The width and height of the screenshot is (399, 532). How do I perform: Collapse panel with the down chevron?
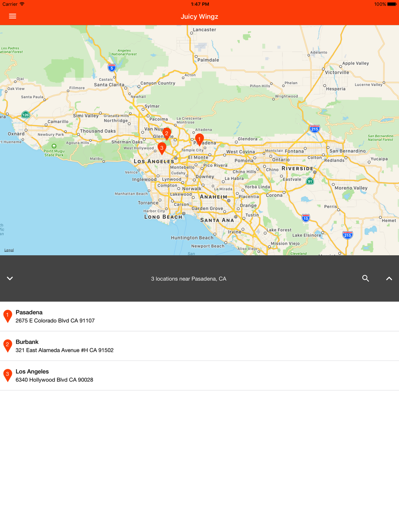tap(10, 278)
